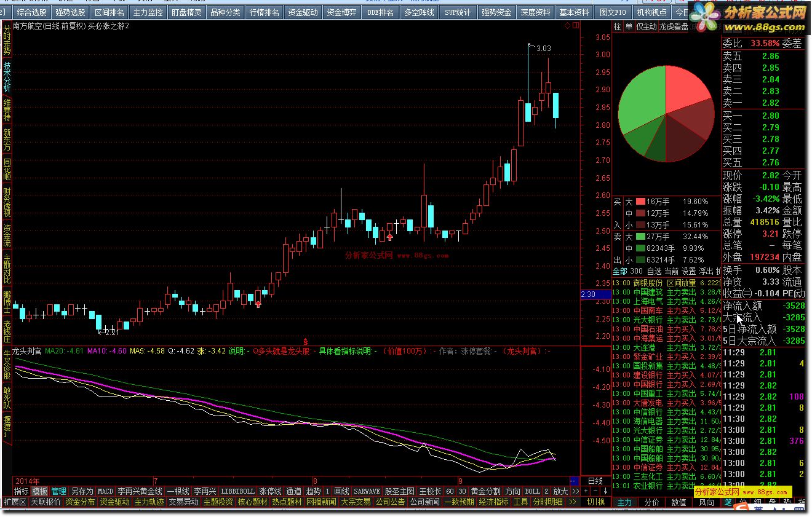This screenshot has width=812, height=517.
Task: Toggle 仅主动 filter above pie chart
Action: [x=647, y=26]
